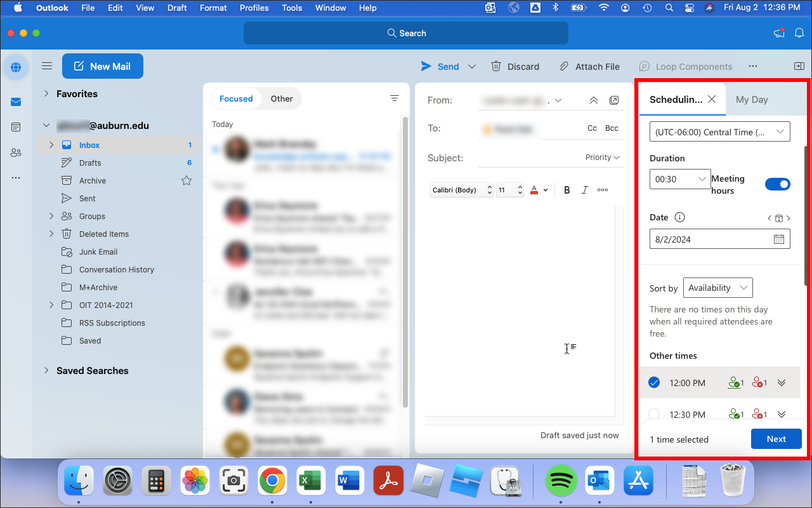The width and height of the screenshot is (812, 508).
Task: Go to next day arrow
Action: (789, 218)
